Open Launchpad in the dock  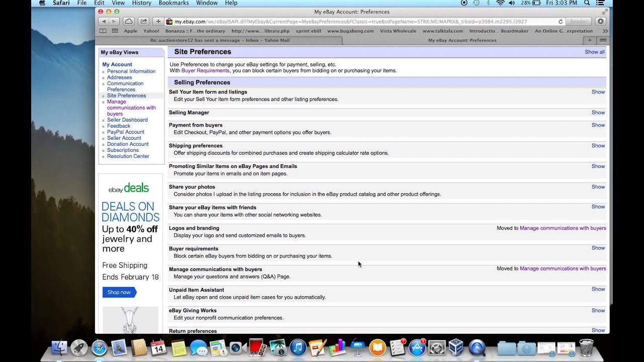click(x=79, y=347)
